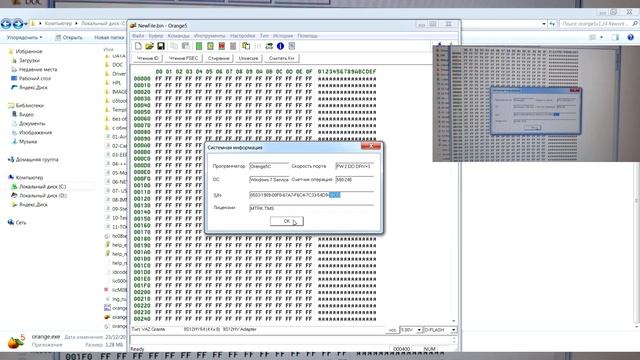Click the grey chip toolbar icon
The height and width of the screenshot is (360, 640).
click(233, 46)
